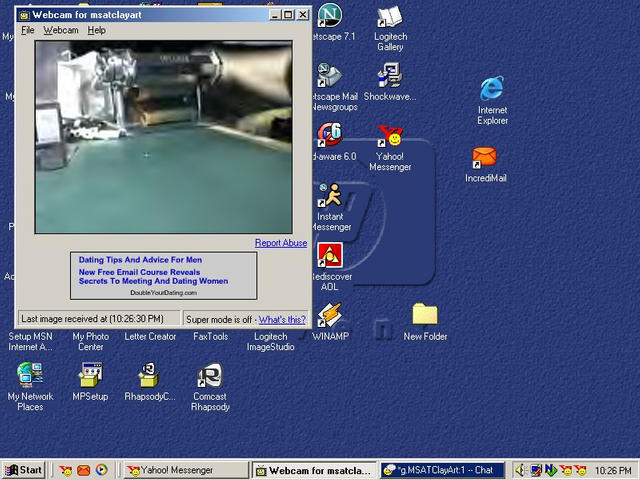The image size is (640, 480).
Task: Click the system tray clock 10:26 PM
Action: [613, 471]
